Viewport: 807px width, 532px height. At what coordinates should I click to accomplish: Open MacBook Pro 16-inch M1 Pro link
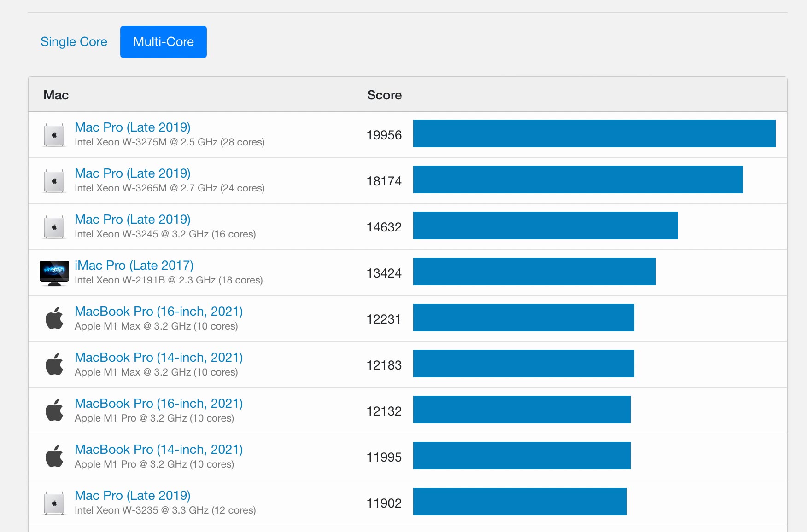(x=158, y=404)
